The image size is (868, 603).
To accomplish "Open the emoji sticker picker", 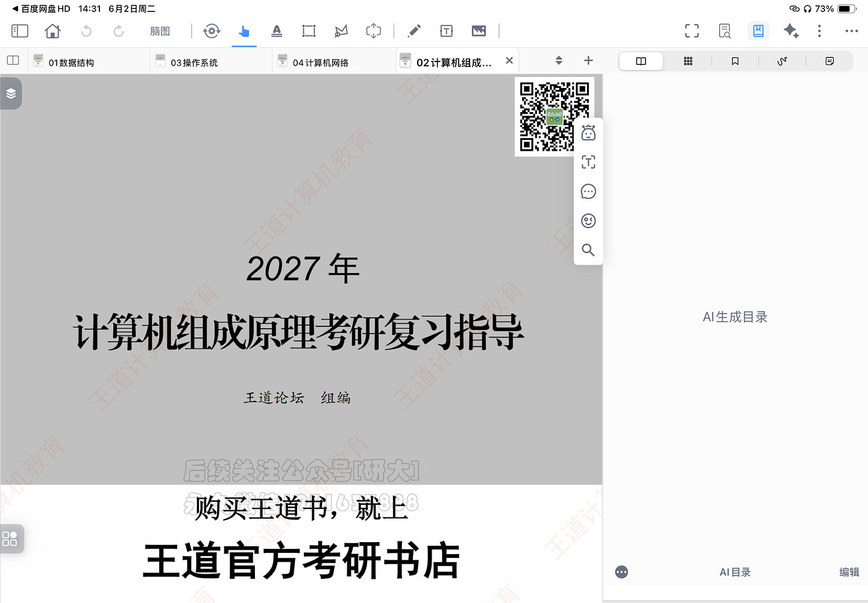I will pyautogui.click(x=588, y=221).
